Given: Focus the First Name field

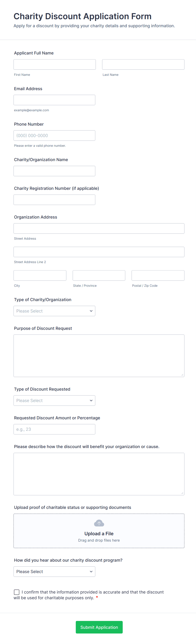Looking at the screenshot, I should [x=54, y=64].
